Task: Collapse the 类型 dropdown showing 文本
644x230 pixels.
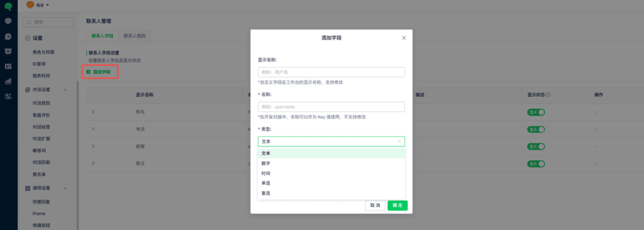Action: [331, 141]
